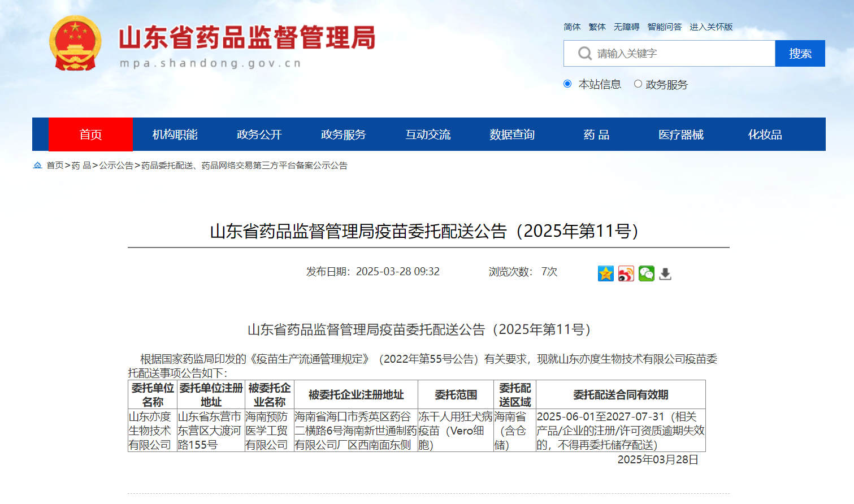Select the 政务服务 radio button
The width and height of the screenshot is (854, 504).
coord(638,84)
